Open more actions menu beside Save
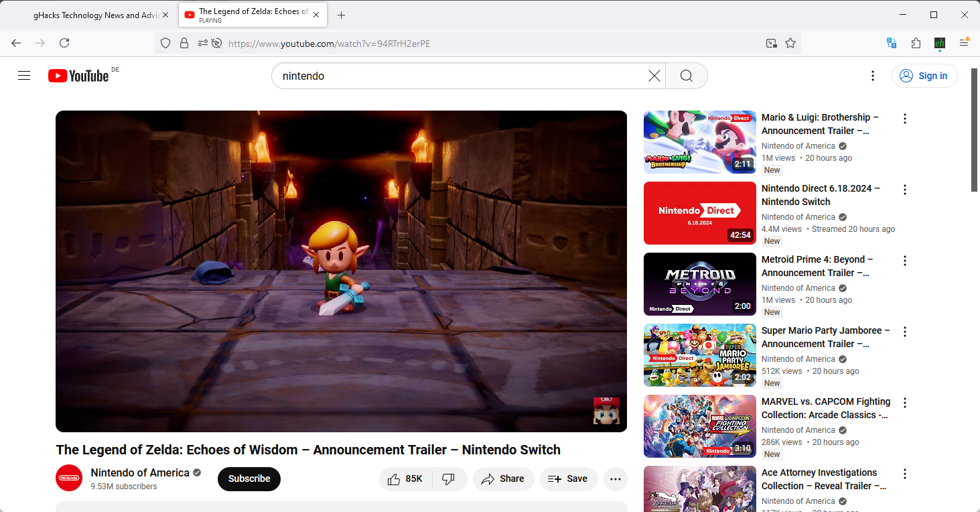Image resolution: width=980 pixels, height=512 pixels. [x=616, y=478]
